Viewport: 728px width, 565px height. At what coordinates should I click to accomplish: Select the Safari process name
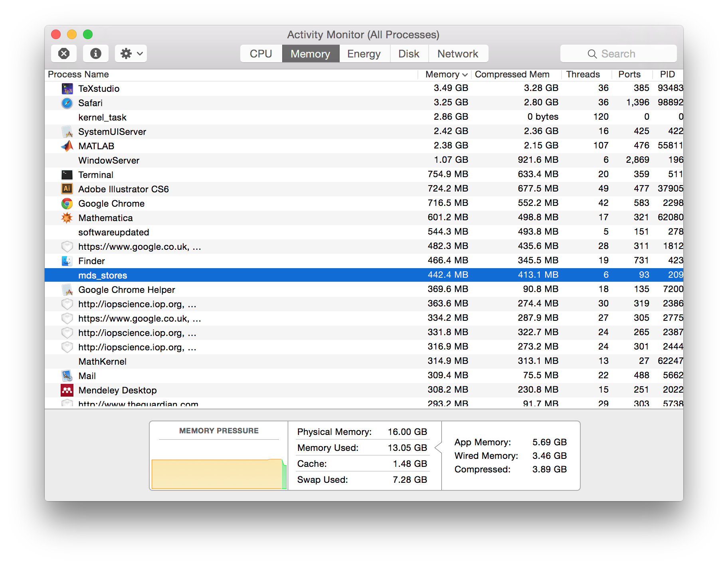tap(91, 103)
